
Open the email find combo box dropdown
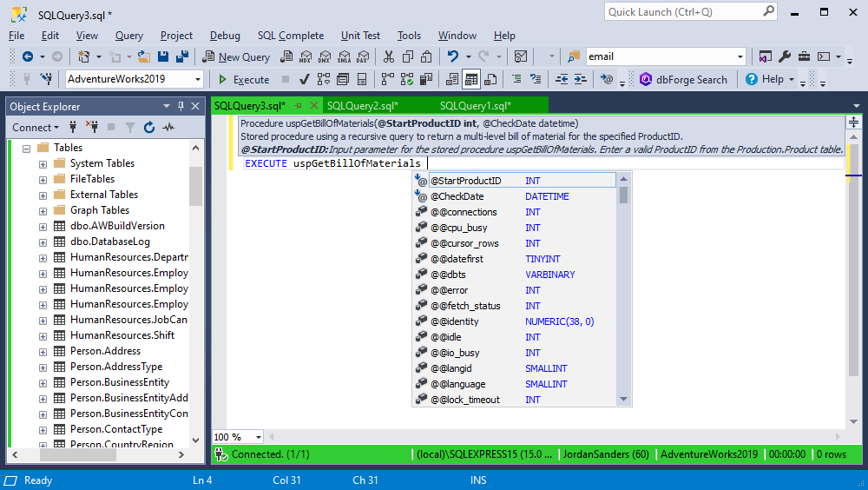pyautogui.click(x=740, y=56)
